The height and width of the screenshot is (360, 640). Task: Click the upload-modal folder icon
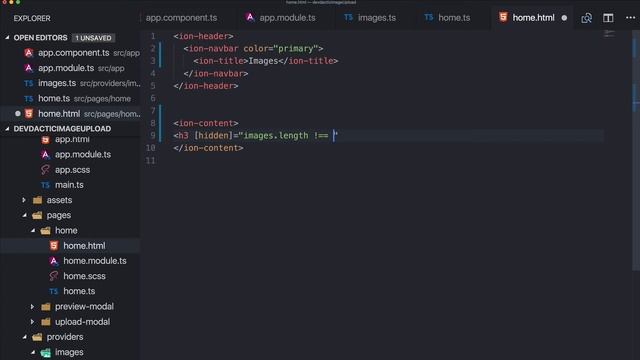(x=46, y=322)
